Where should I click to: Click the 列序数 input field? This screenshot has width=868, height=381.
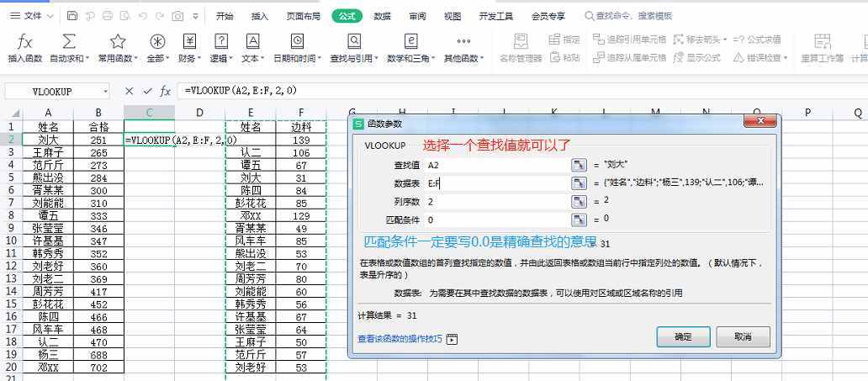(497, 202)
